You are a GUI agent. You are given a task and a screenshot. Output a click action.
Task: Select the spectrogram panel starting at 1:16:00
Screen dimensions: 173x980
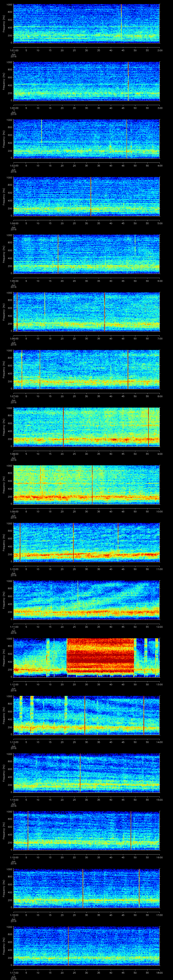coord(87,888)
